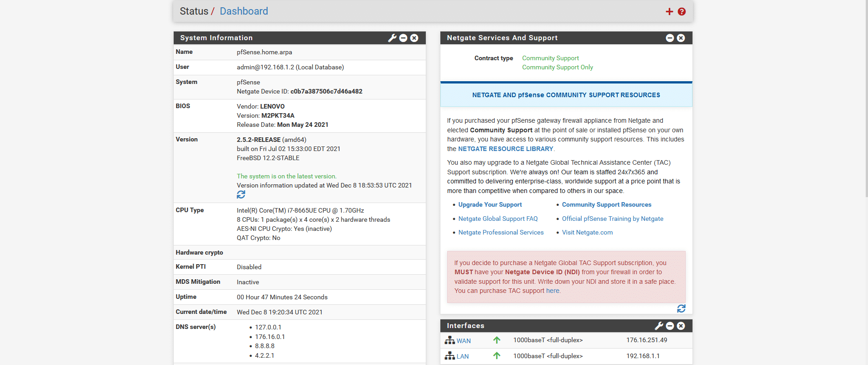Click DNS server entry 127.0.0.1
The width and height of the screenshot is (868, 365).
(268, 327)
